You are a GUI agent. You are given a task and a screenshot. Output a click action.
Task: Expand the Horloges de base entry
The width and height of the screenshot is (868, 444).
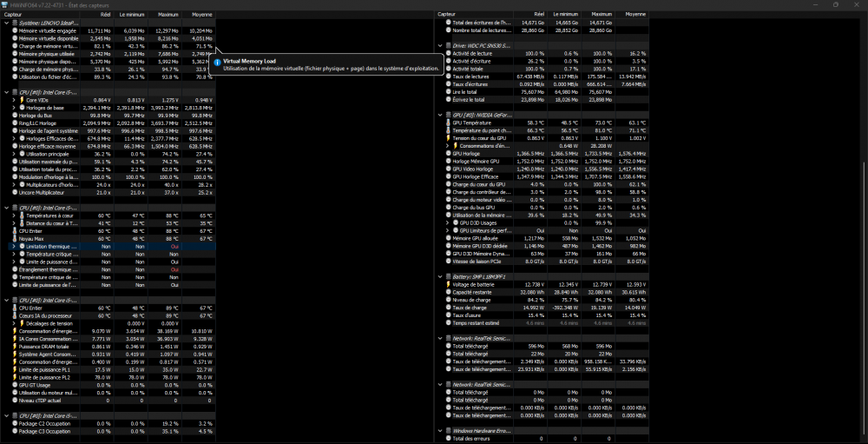tap(15, 108)
